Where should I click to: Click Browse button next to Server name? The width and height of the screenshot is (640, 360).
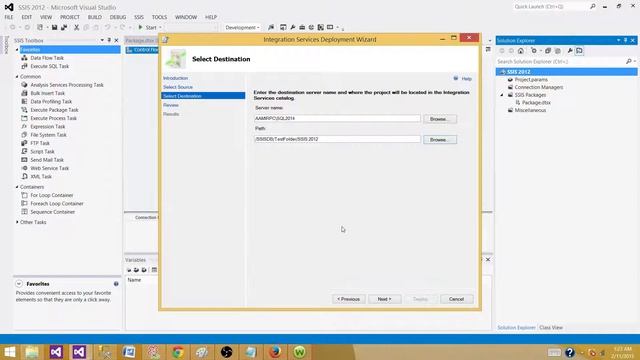point(440,119)
